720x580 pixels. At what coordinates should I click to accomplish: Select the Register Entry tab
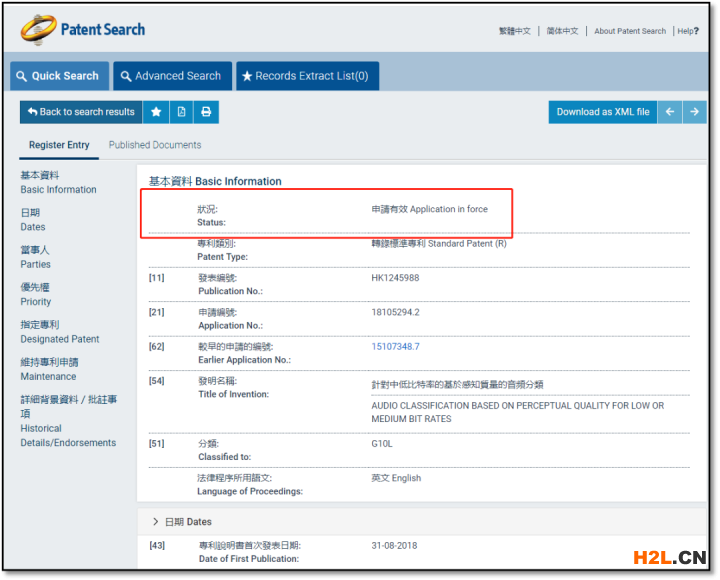pyautogui.click(x=59, y=145)
